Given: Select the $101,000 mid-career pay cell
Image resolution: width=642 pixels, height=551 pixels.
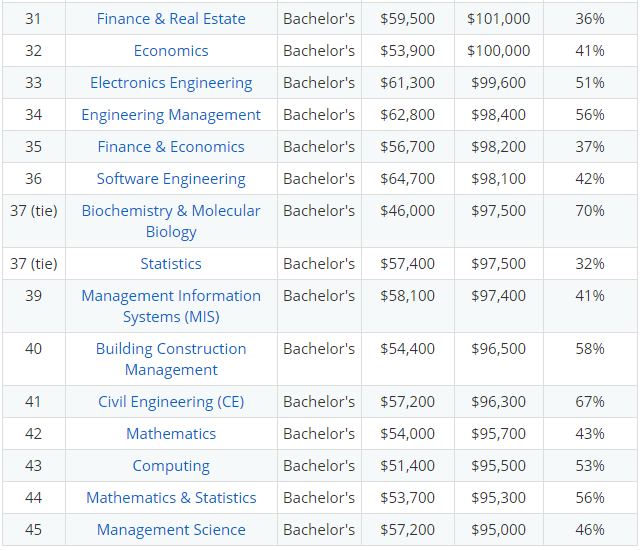Looking at the screenshot, I should (499, 18).
